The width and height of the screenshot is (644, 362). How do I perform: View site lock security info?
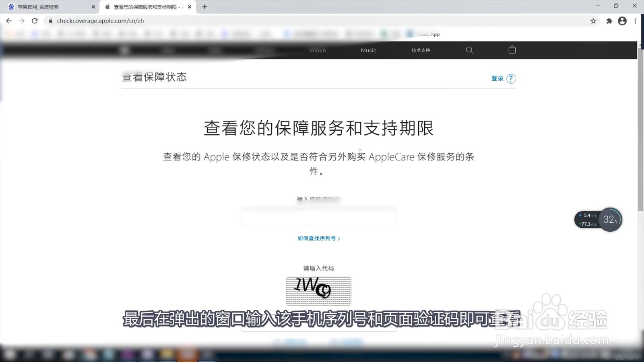click(50, 21)
